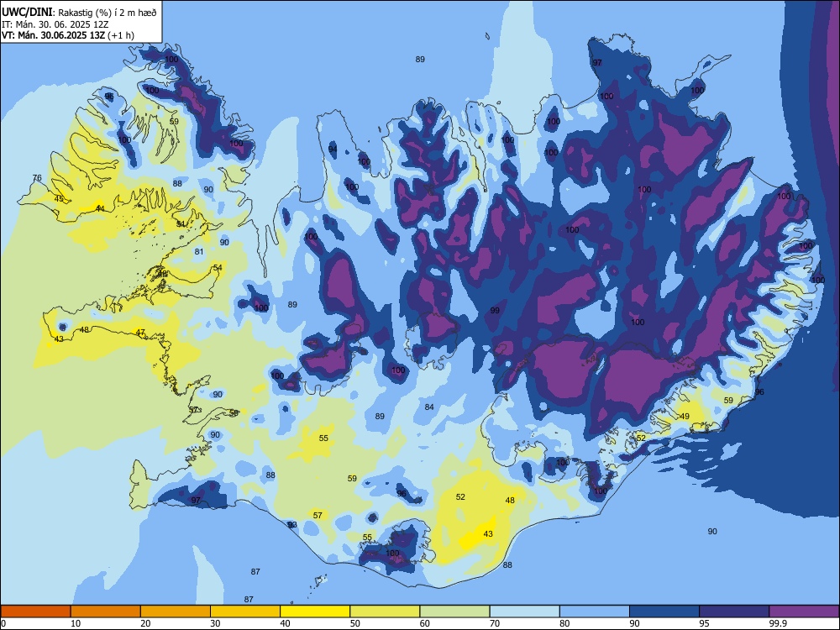Click the '93' humidity value near south coast

(292, 525)
